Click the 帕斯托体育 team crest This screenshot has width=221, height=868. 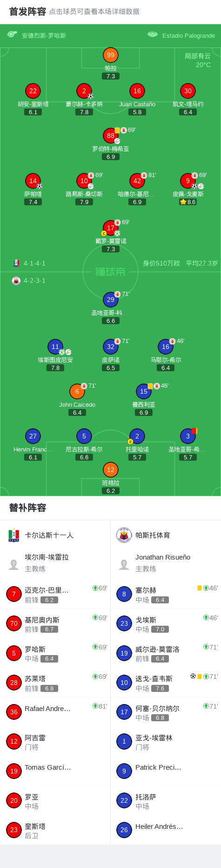pos(124,535)
